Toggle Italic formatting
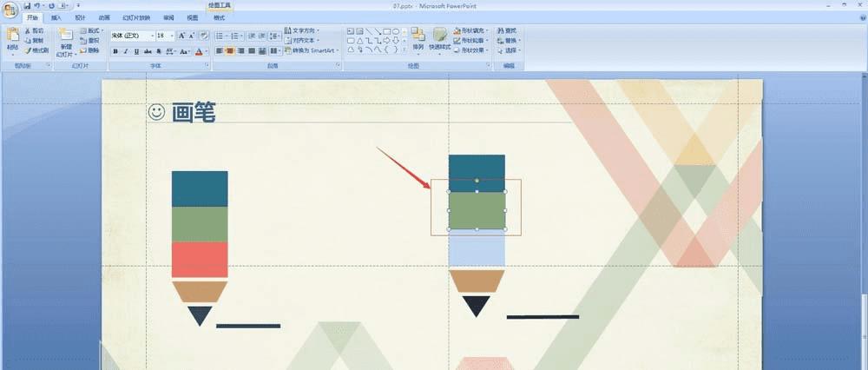The height and width of the screenshot is (370, 868). click(x=126, y=51)
